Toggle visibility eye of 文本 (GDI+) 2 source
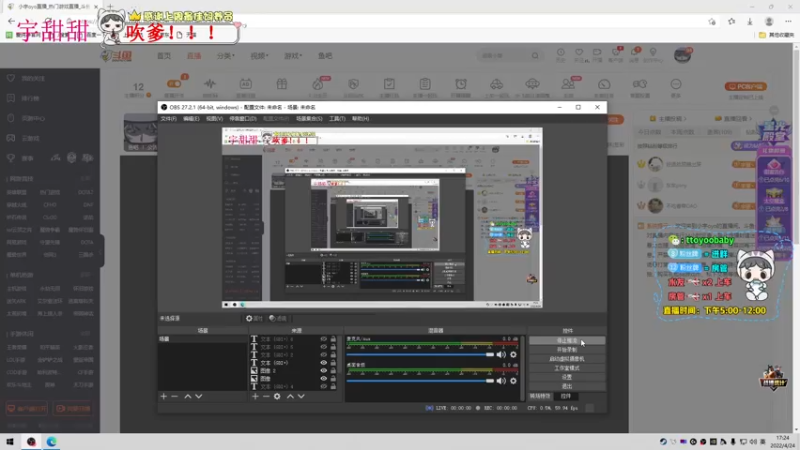The height and width of the screenshot is (450, 800). [323, 355]
